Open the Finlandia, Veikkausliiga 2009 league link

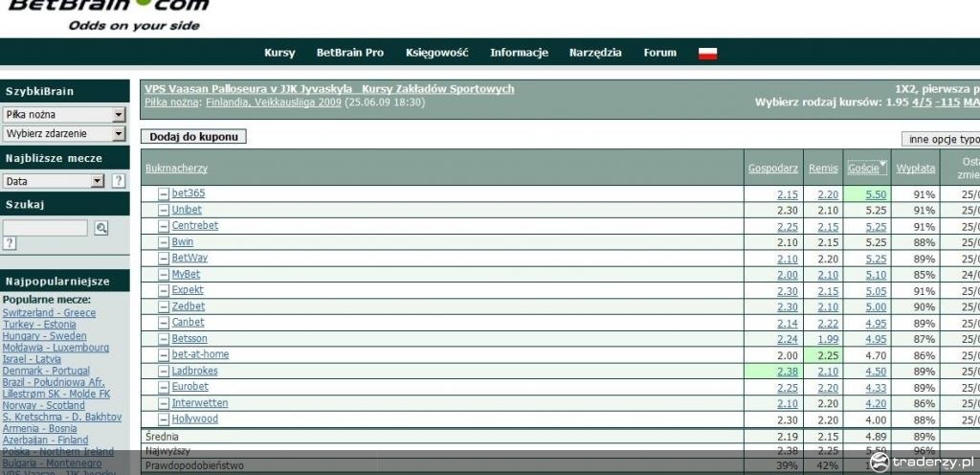[x=274, y=102]
